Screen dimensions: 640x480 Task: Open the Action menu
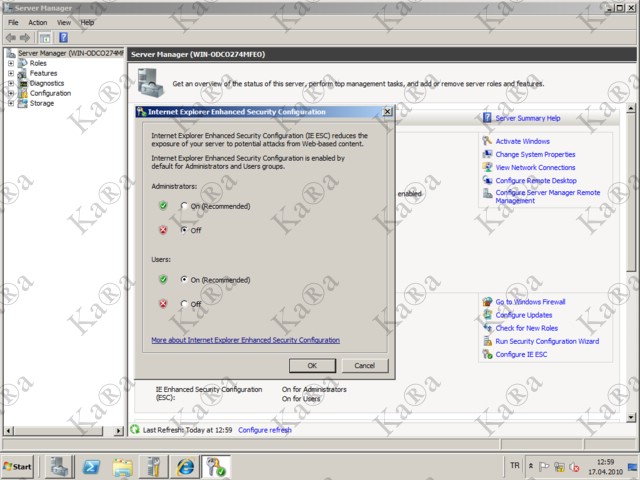point(38,22)
